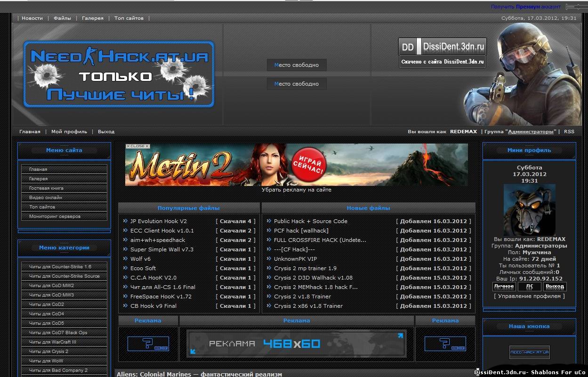Close the Metin2 ad with X CLOSE X

click(138, 146)
